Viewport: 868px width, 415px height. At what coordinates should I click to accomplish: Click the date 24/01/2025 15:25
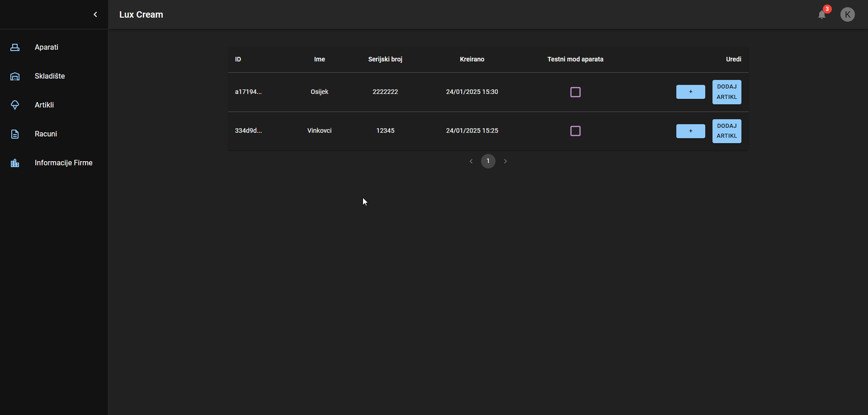(472, 131)
